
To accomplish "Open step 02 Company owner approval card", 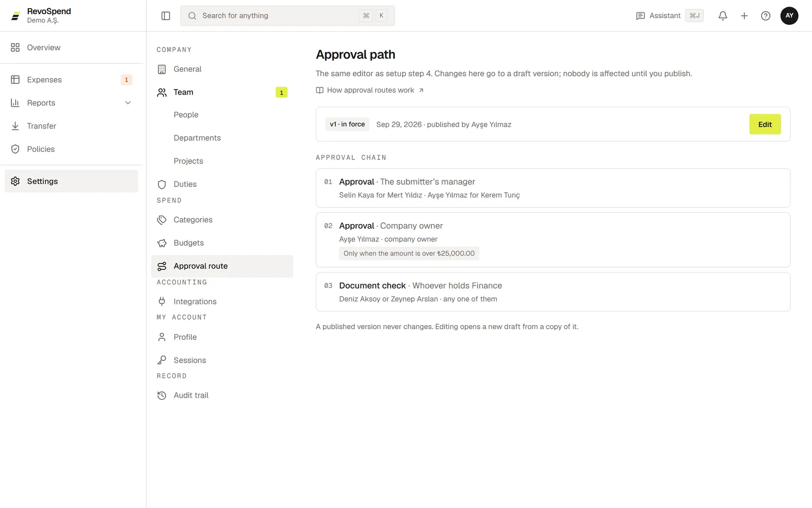I will [553, 240].
